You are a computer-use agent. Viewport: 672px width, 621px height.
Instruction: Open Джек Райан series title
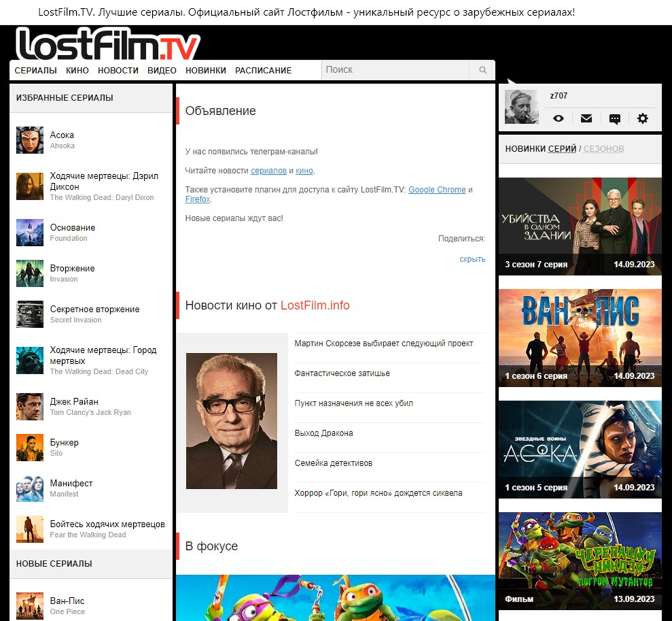coord(74,401)
